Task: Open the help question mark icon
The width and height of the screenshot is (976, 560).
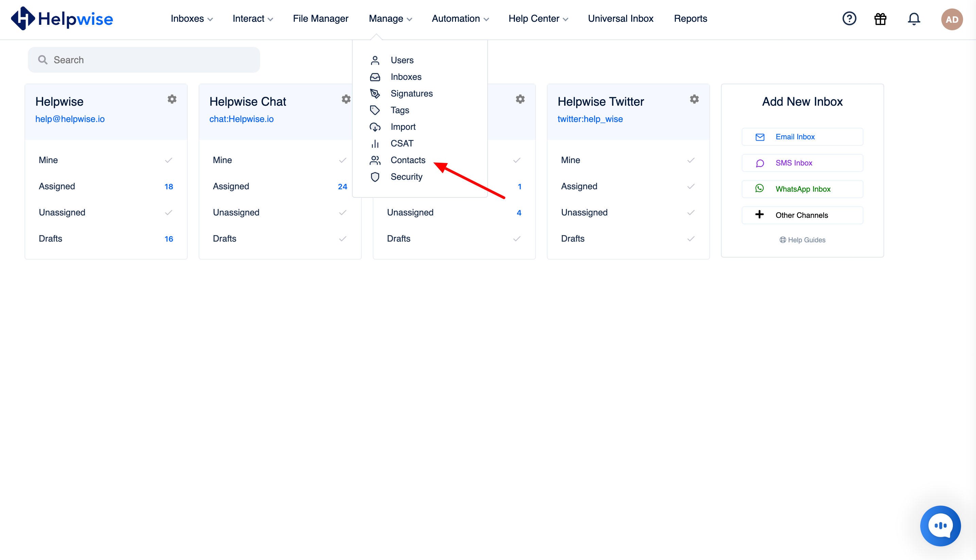Action: (x=849, y=18)
